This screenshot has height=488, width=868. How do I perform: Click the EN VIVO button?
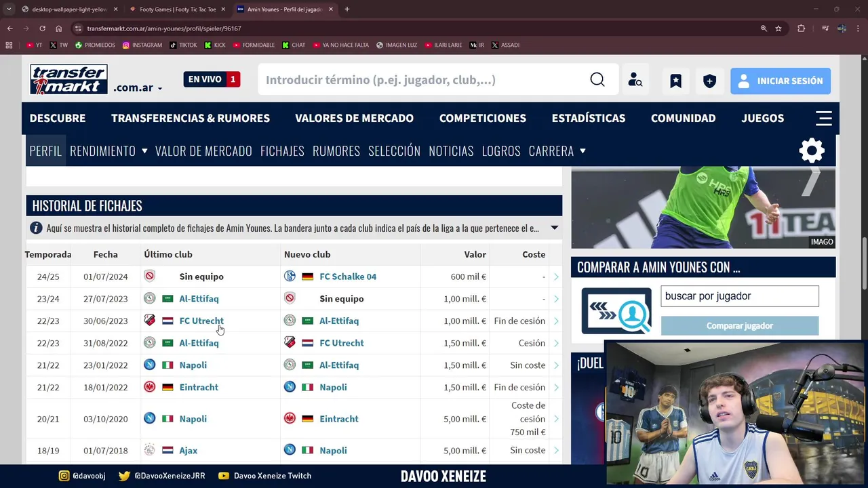212,79
